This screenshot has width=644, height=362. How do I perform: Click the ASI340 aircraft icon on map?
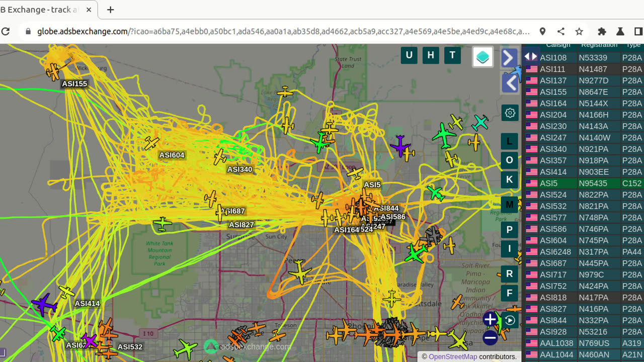click(x=220, y=157)
